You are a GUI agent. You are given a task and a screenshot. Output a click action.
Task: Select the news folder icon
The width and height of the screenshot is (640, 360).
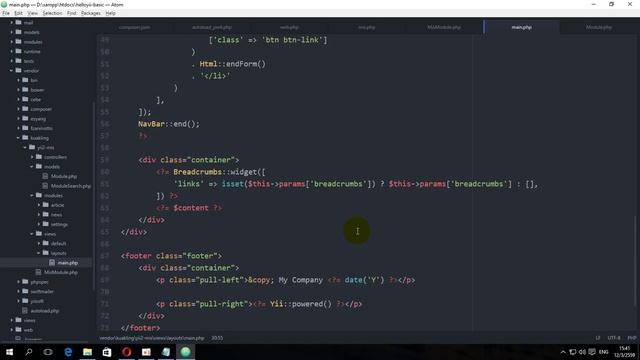(46, 214)
